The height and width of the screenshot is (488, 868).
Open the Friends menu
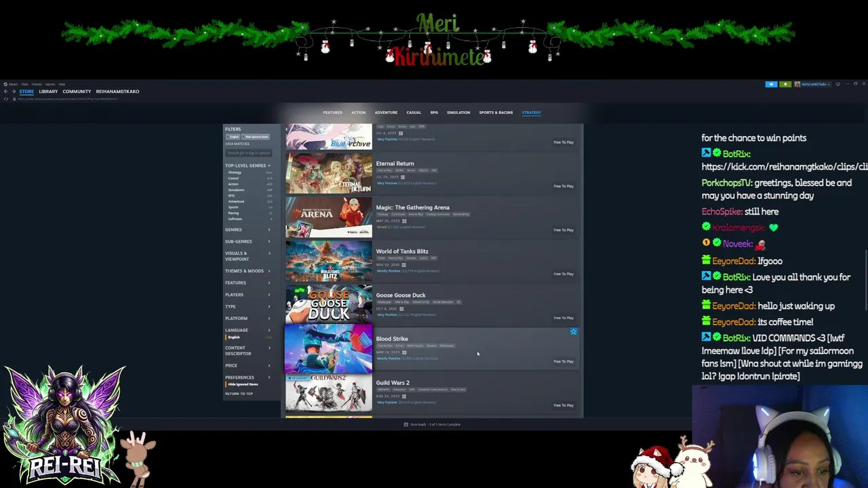[x=37, y=84]
